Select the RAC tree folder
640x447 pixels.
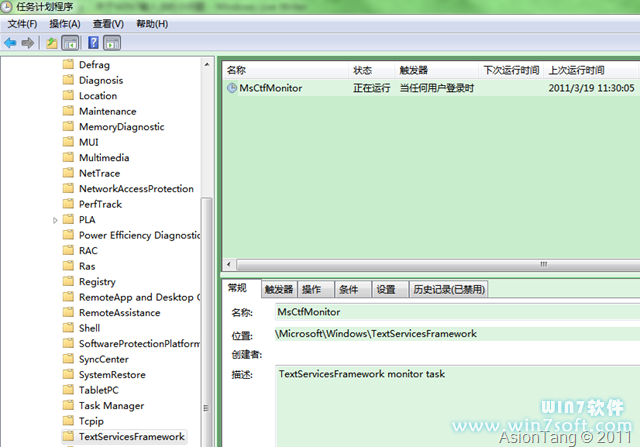tap(88, 251)
